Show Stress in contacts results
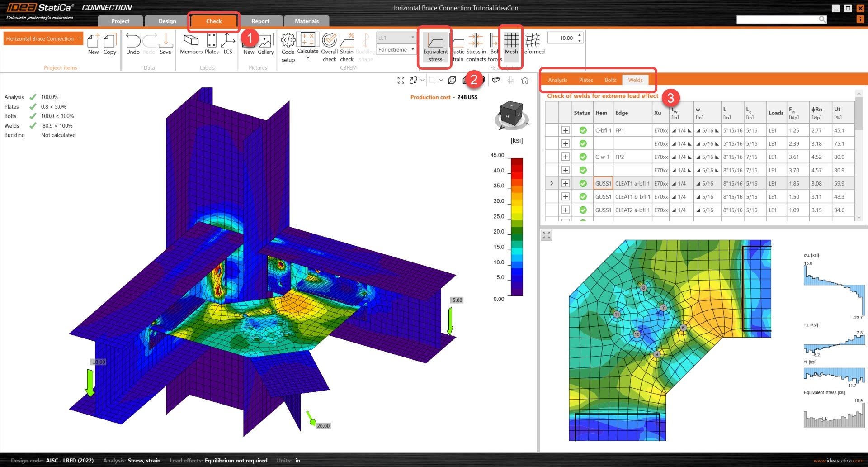 point(476,47)
